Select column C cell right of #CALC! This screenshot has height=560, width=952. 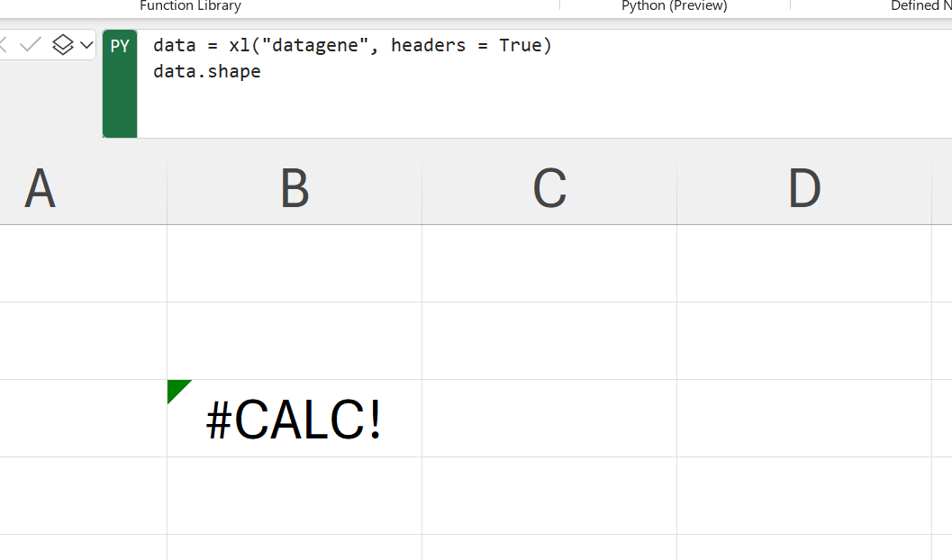click(x=549, y=419)
